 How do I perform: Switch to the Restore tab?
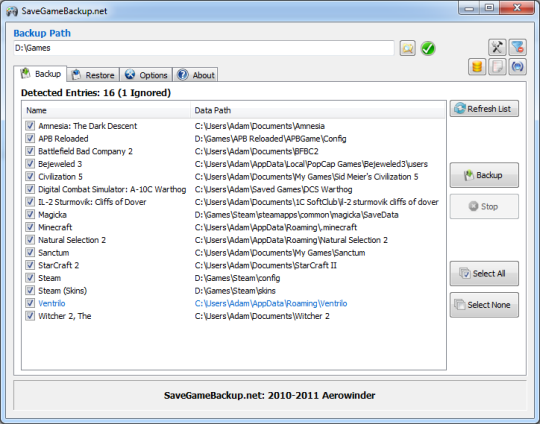[93, 75]
